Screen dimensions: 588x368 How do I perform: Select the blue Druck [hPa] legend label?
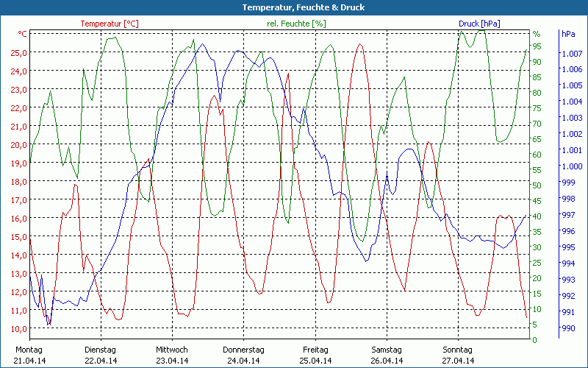(x=479, y=24)
